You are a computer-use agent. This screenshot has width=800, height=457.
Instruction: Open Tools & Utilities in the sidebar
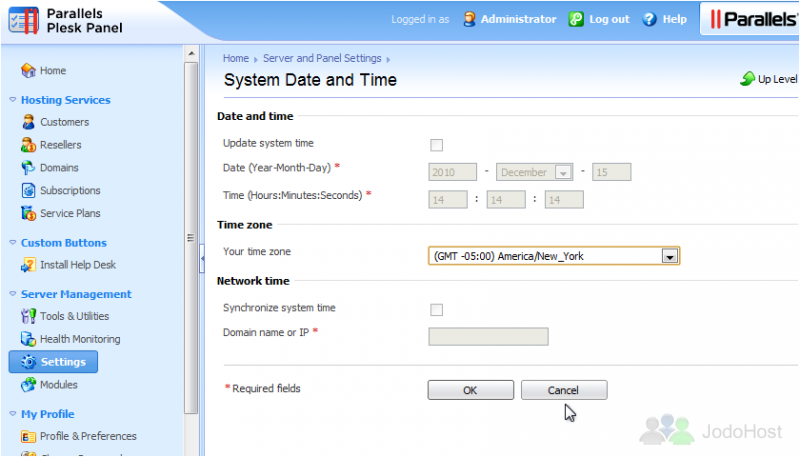pyautogui.click(x=74, y=316)
